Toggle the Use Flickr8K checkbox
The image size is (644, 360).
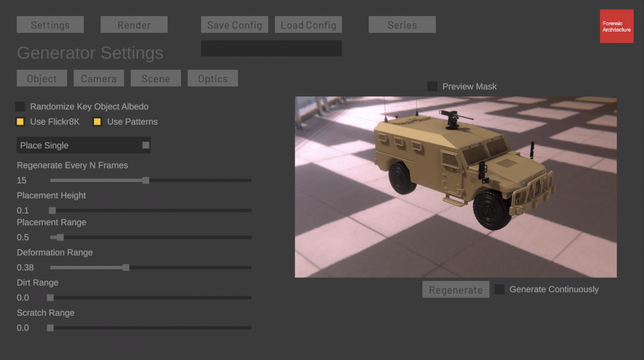coord(20,122)
